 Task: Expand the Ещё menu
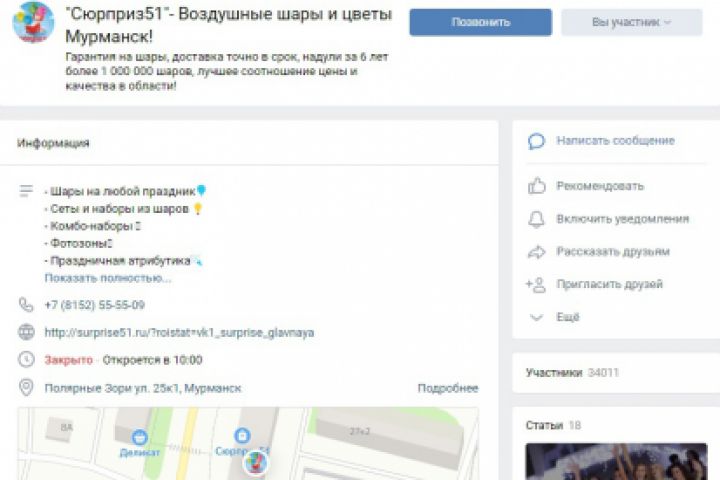pos(568,317)
